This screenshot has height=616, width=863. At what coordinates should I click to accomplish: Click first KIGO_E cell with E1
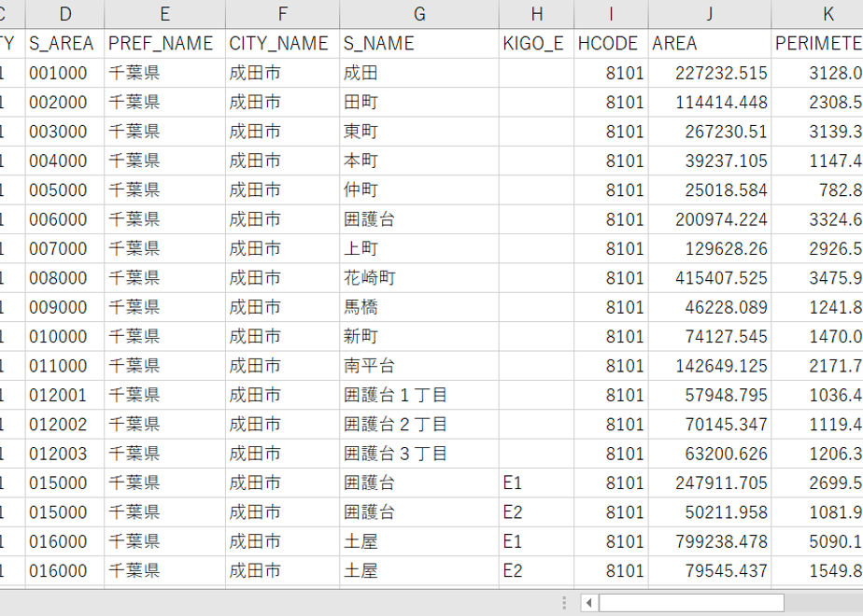[537, 483]
